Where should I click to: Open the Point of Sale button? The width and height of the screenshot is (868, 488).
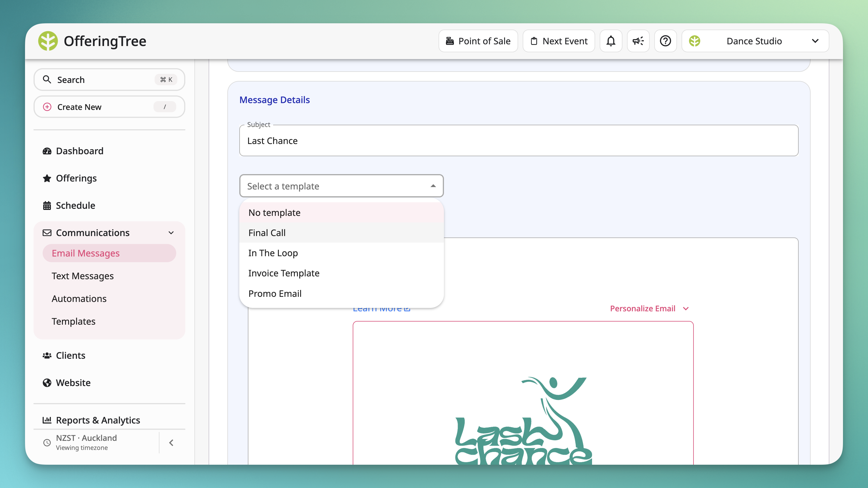(x=478, y=41)
